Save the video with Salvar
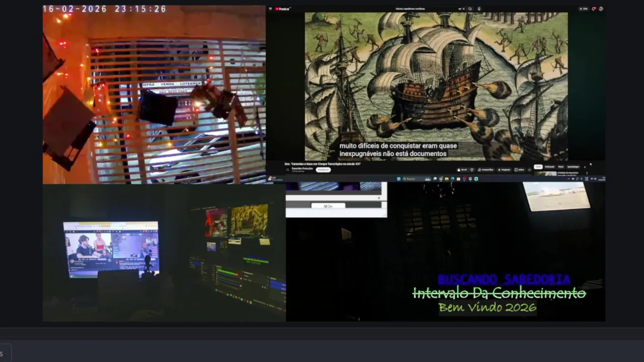 pyautogui.click(x=519, y=170)
